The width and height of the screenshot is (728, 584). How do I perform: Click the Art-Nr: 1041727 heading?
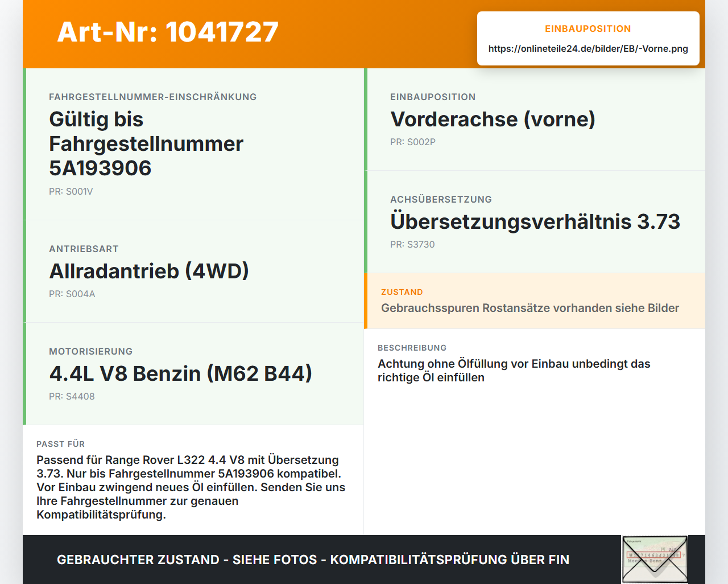pyautogui.click(x=168, y=32)
